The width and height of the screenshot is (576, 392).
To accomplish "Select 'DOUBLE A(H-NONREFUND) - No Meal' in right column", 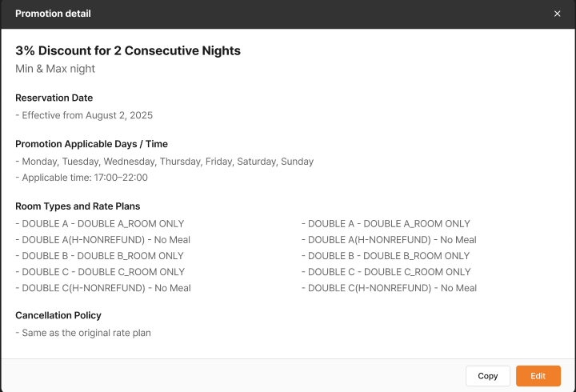I will point(389,240).
